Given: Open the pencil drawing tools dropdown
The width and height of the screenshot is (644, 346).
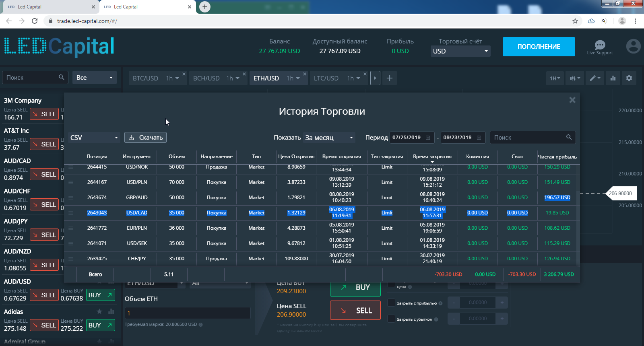Looking at the screenshot, I should pyautogui.click(x=595, y=78).
